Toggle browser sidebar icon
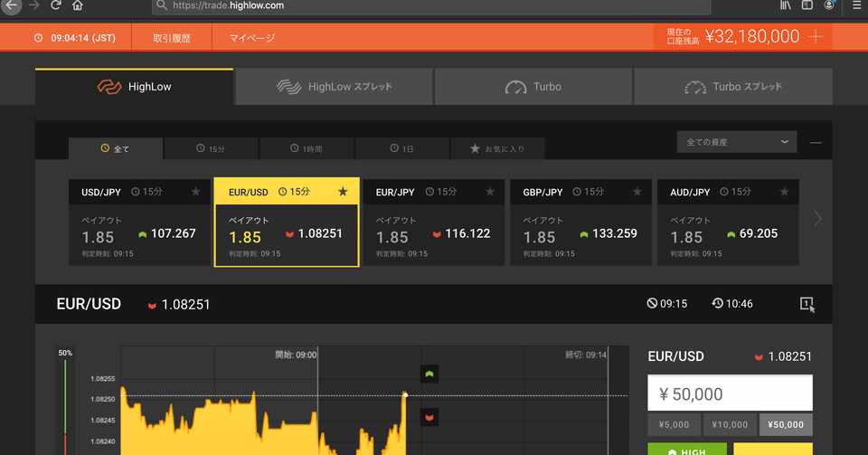Image resolution: width=868 pixels, height=455 pixels. (807, 5)
